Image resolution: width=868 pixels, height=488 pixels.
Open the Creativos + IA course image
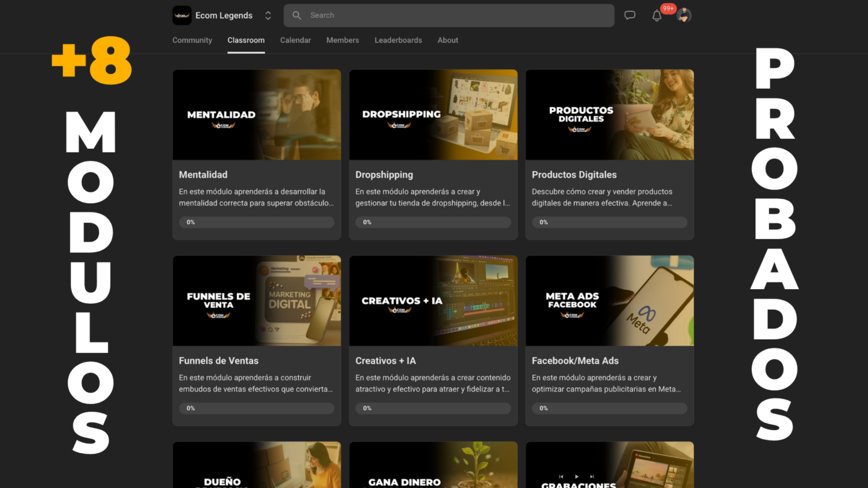pos(433,301)
